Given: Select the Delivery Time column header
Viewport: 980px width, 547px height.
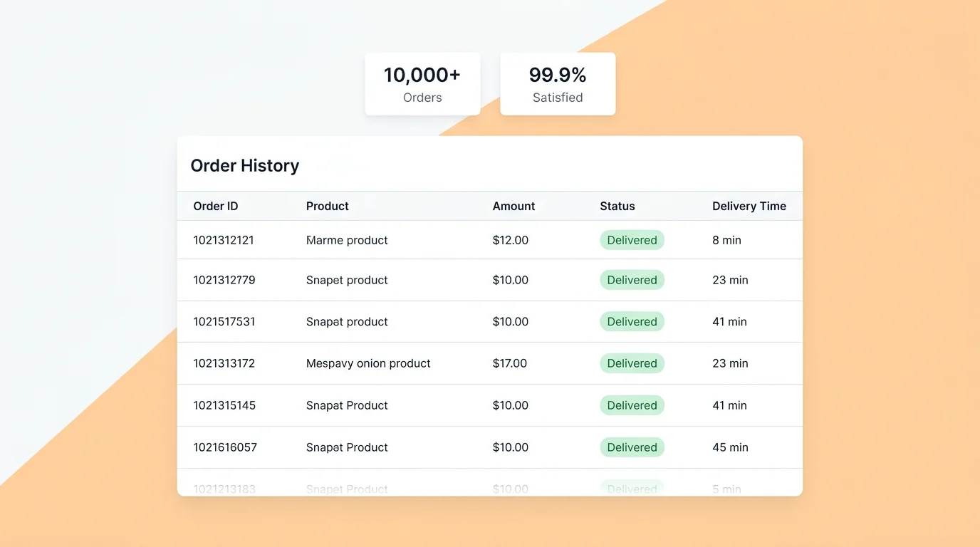Looking at the screenshot, I should point(749,206).
